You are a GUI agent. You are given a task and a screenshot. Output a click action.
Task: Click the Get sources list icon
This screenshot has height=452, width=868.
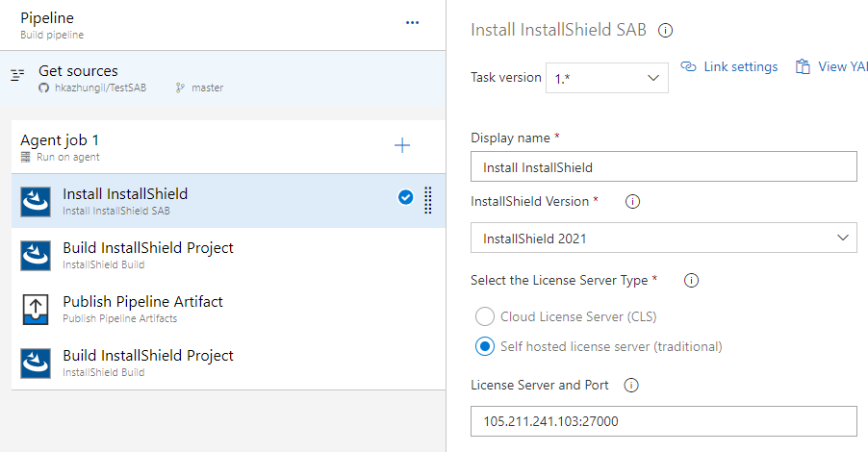tap(17, 75)
